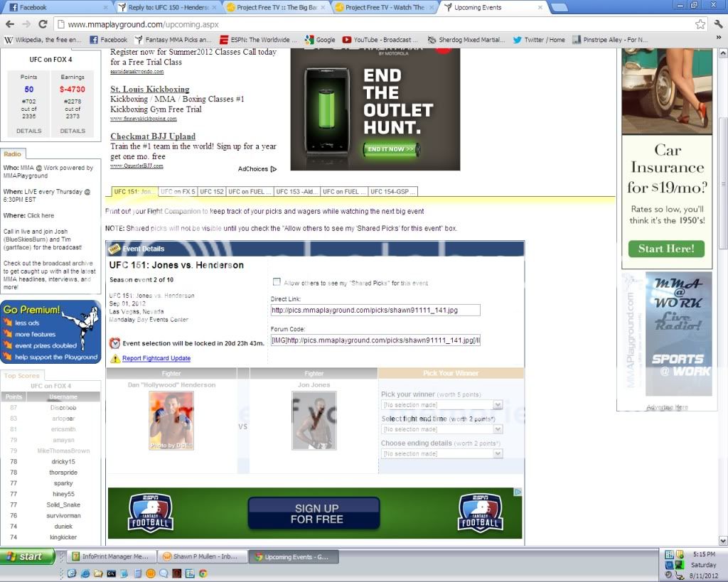The image size is (728, 582).
Task: Open Earnings DETAILS for UFC on FOX 4
Action: [x=73, y=131]
